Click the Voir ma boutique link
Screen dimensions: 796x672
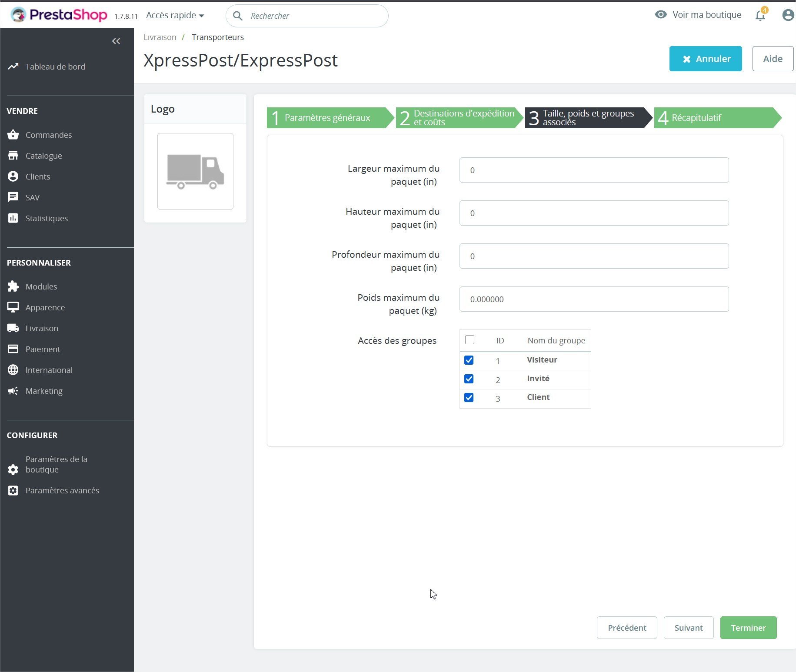pyautogui.click(x=707, y=15)
